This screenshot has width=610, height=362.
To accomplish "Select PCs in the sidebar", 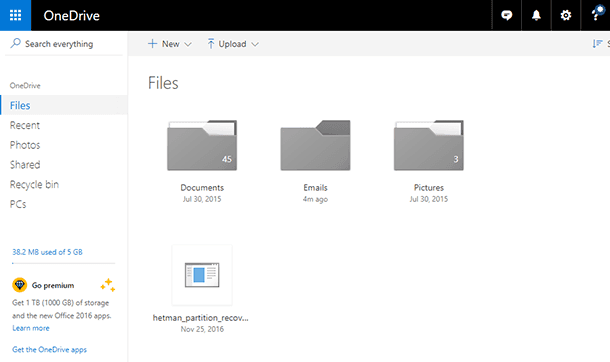I will [x=18, y=204].
